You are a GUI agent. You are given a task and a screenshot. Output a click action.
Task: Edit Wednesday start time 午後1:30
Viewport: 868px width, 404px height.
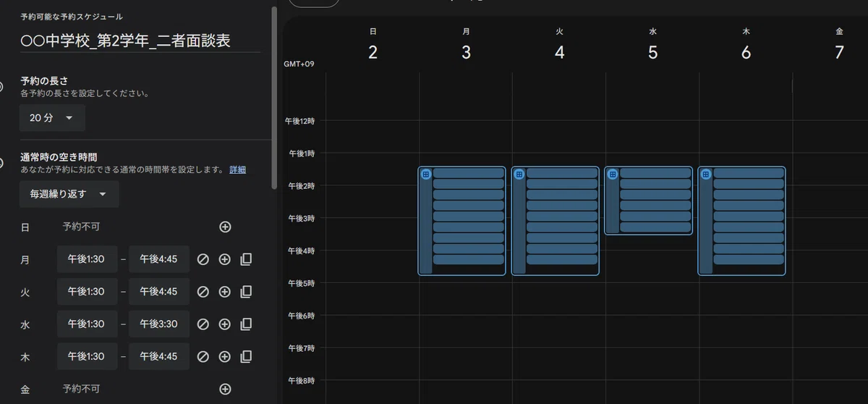click(x=87, y=324)
